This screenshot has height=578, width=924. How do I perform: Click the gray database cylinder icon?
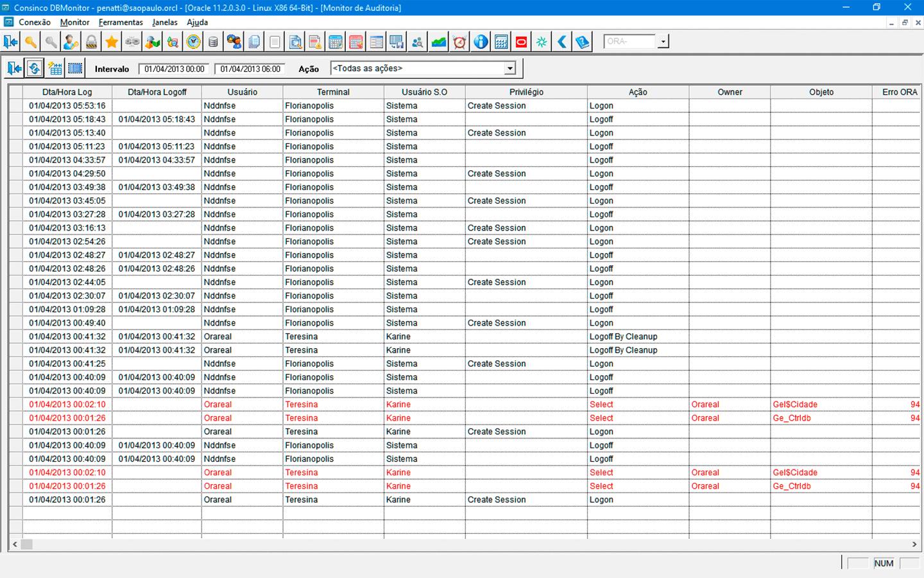[213, 42]
